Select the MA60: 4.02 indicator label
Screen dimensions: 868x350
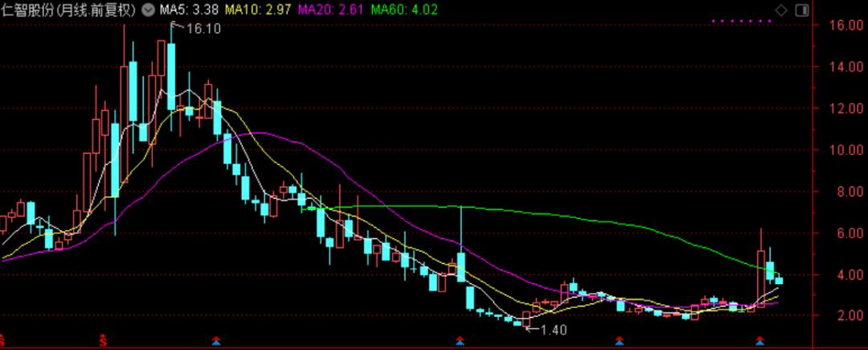click(x=403, y=10)
